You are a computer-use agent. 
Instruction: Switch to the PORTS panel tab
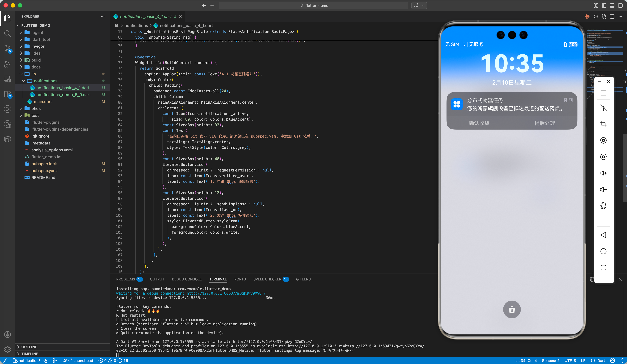(240, 279)
